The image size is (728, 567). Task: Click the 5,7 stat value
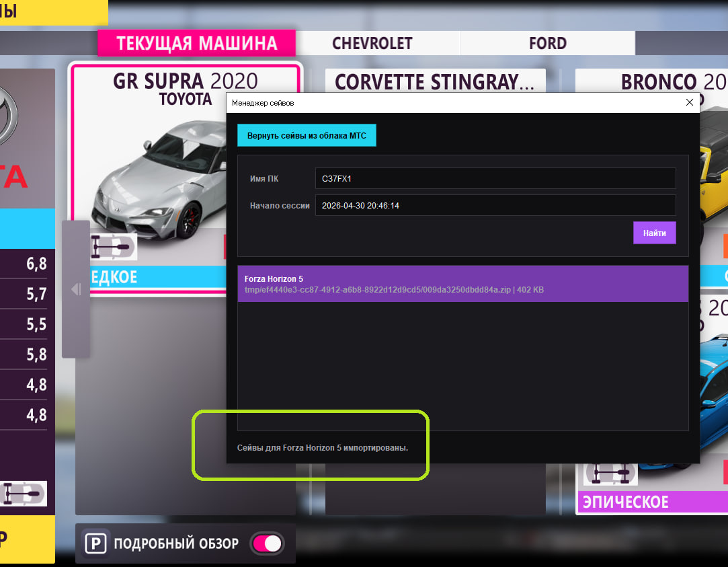pos(36,294)
